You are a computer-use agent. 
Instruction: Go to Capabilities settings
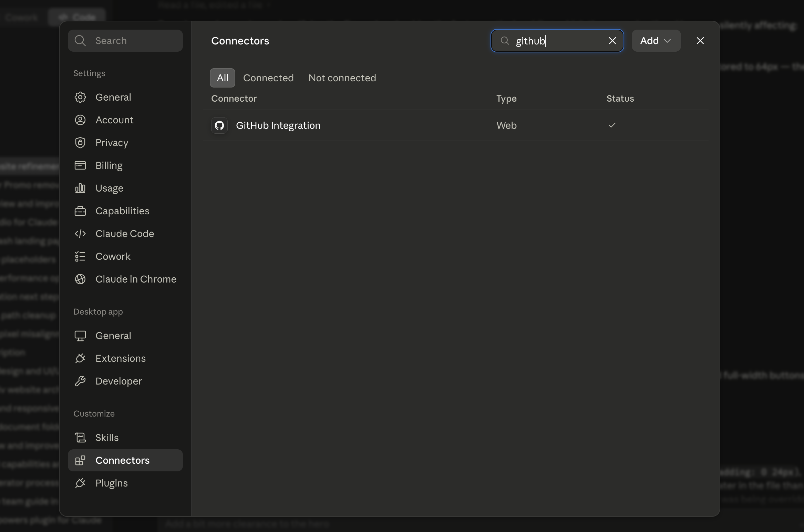click(125, 211)
